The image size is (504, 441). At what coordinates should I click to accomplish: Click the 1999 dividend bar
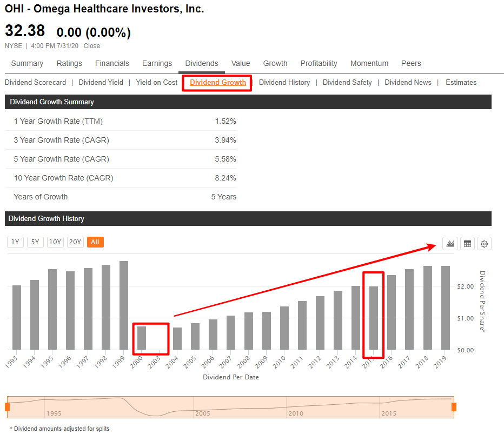coord(124,305)
